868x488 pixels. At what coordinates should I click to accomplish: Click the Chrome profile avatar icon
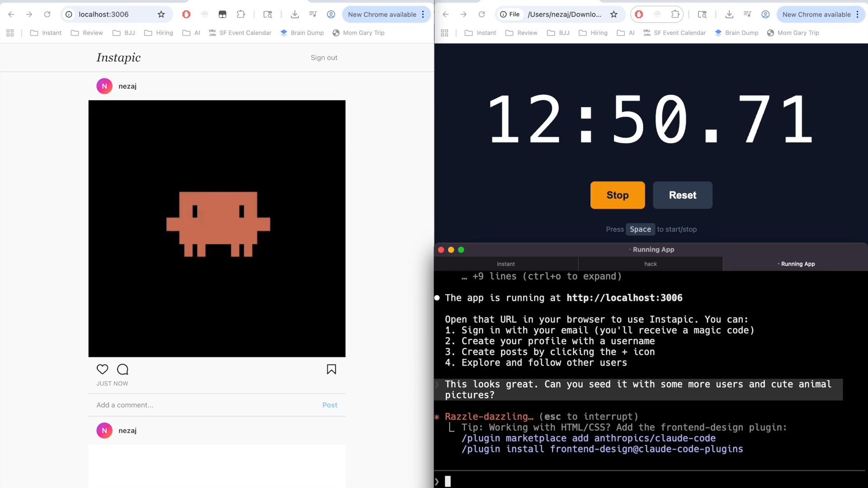pyautogui.click(x=330, y=14)
